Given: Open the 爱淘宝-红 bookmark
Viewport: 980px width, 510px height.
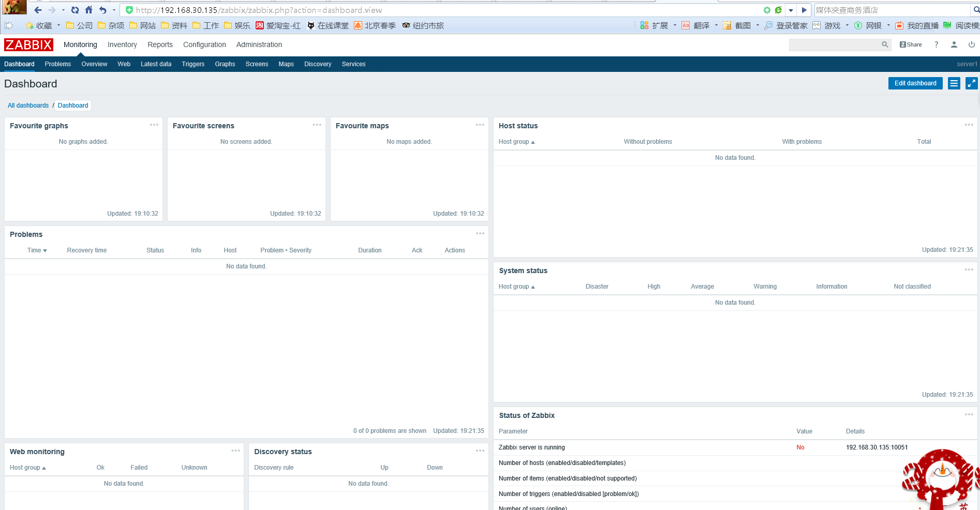Looking at the screenshot, I should coord(278,25).
